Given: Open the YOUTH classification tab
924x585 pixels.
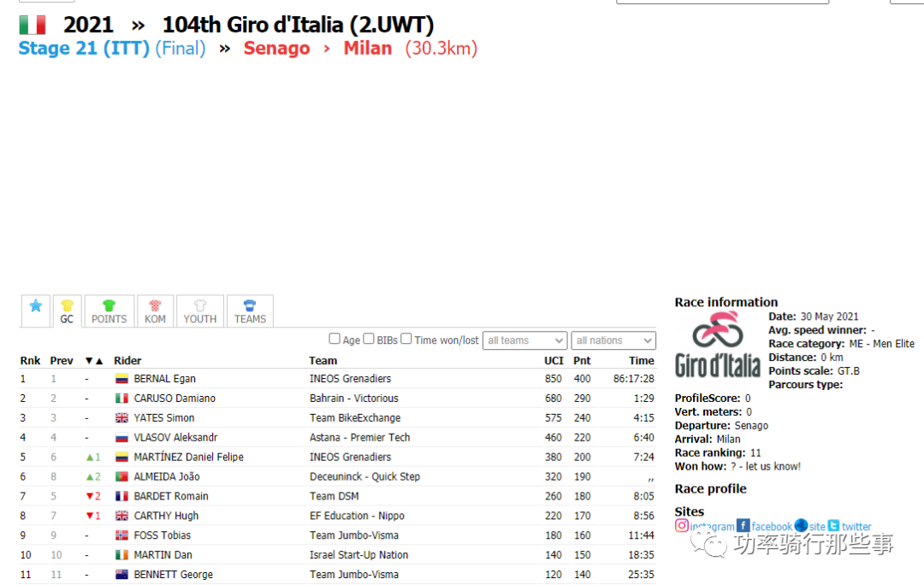Looking at the screenshot, I should [199, 310].
